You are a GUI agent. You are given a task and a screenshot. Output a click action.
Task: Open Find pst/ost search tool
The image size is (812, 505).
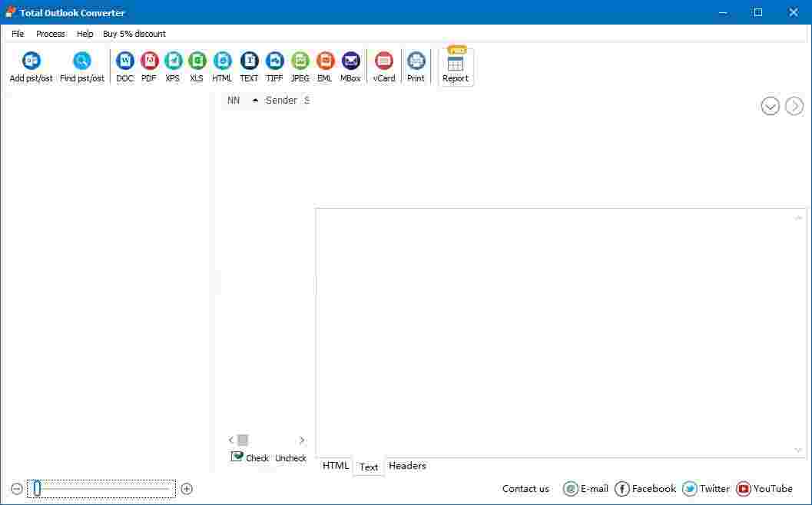82,68
